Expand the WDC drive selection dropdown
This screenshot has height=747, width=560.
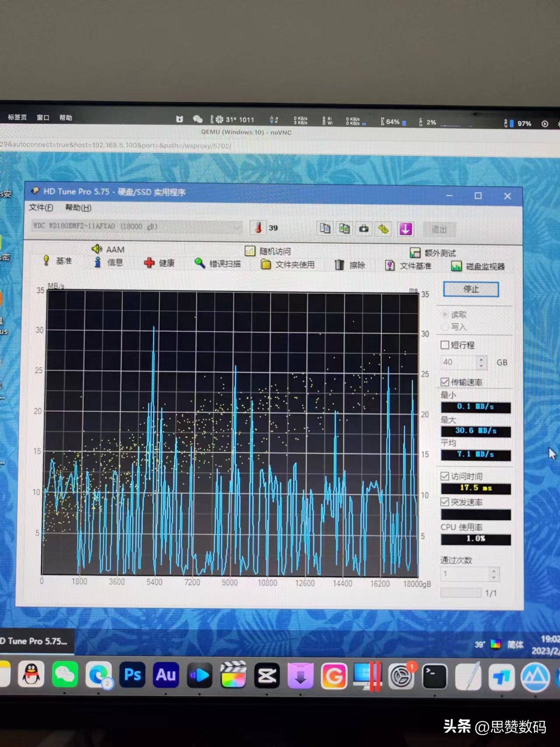click(x=237, y=227)
